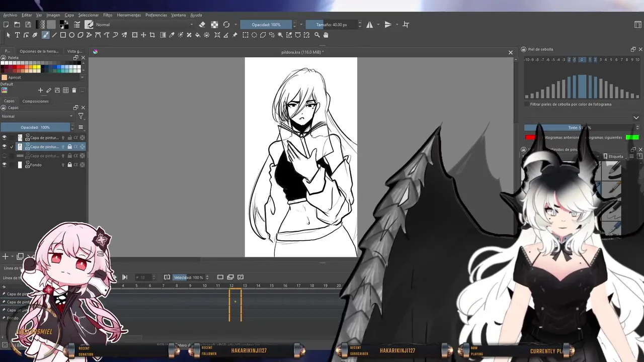Select the Gradient tool

pos(163,35)
